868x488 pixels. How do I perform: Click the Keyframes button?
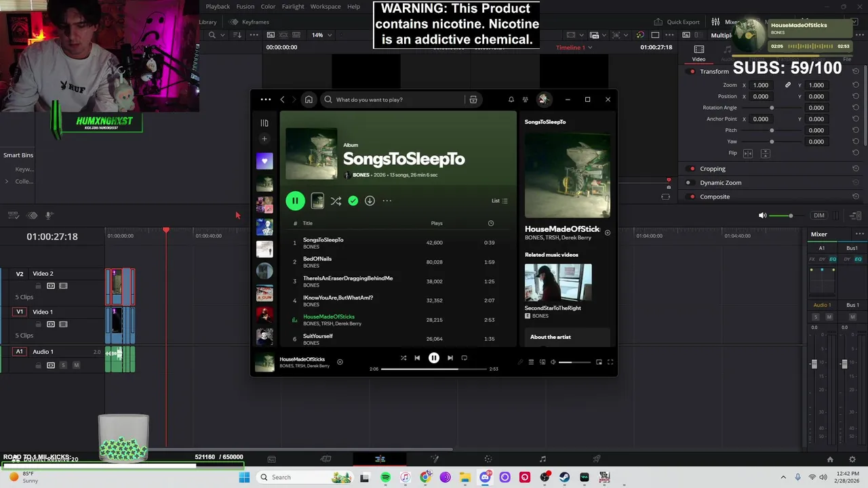coord(249,22)
